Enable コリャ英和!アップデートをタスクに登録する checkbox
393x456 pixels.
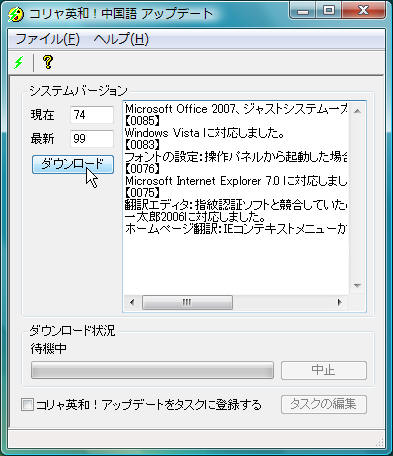[27, 405]
